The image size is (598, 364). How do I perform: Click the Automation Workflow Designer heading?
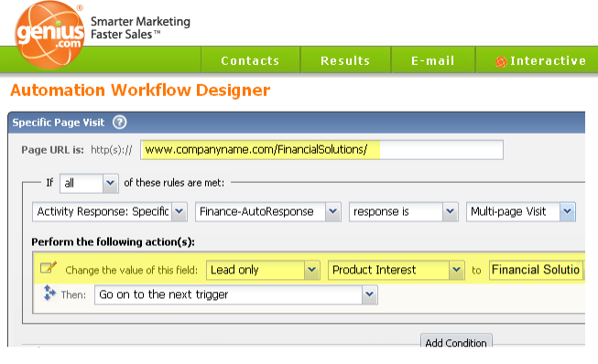140,91
